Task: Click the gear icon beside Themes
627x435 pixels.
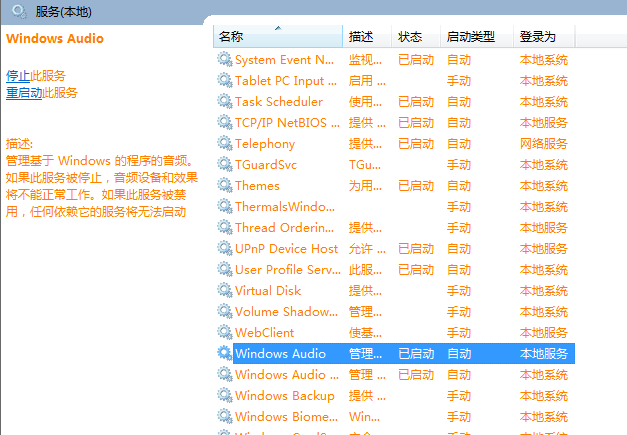Action: (225, 185)
